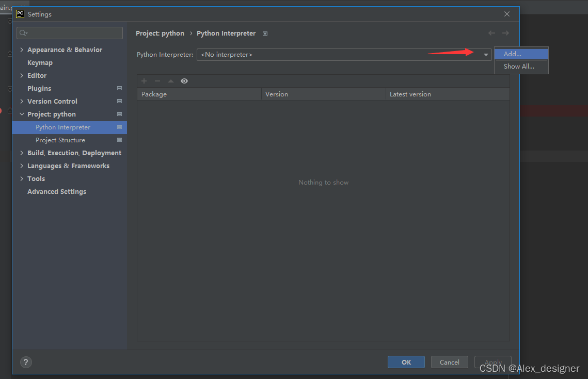This screenshot has width=588, height=379.
Task: Select Editor label in settings tree
Action: click(x=37, y=75)
